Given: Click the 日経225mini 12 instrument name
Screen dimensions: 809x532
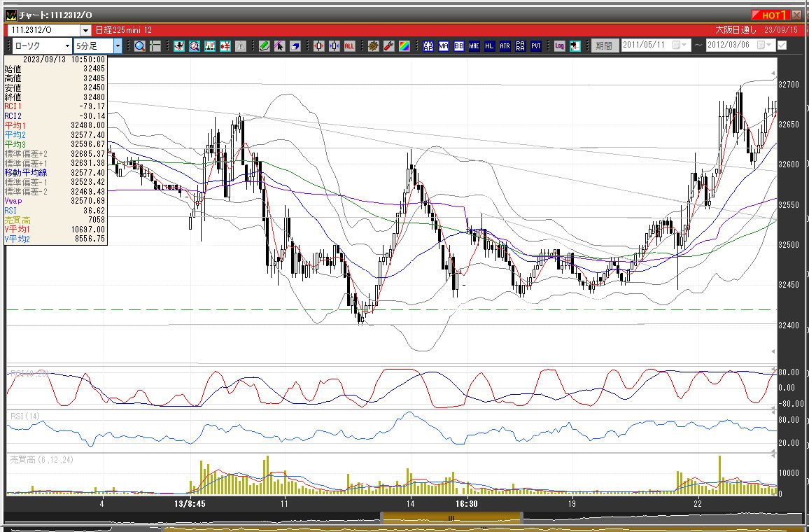Looking at the screenshot, I should coord(124,30).
